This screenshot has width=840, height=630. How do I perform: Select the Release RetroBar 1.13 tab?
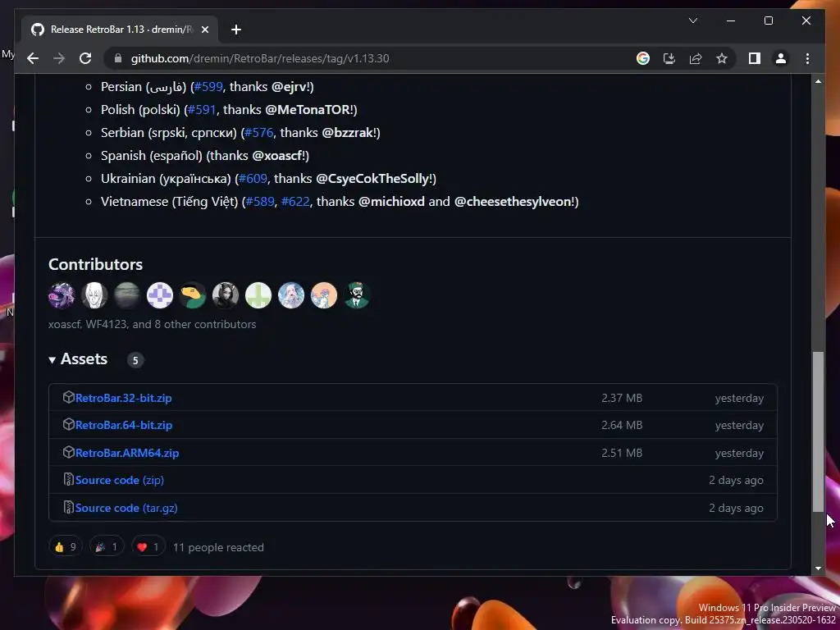[x=120, y=30]
